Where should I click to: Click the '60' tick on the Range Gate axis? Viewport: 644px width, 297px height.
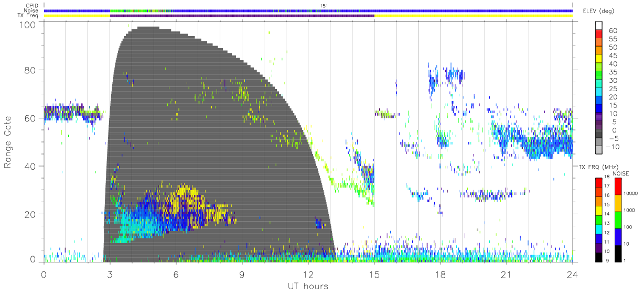pos(31,118)
